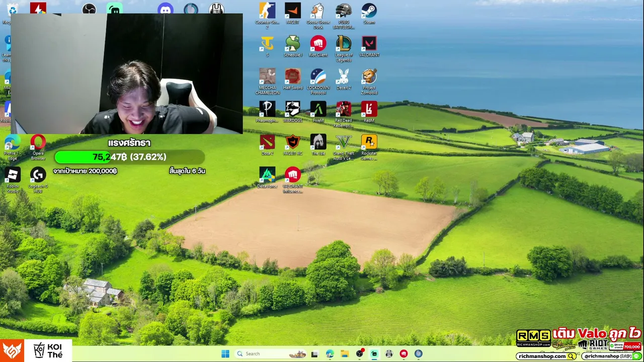Select the Schedule I desktop icon

pos(292,46)
